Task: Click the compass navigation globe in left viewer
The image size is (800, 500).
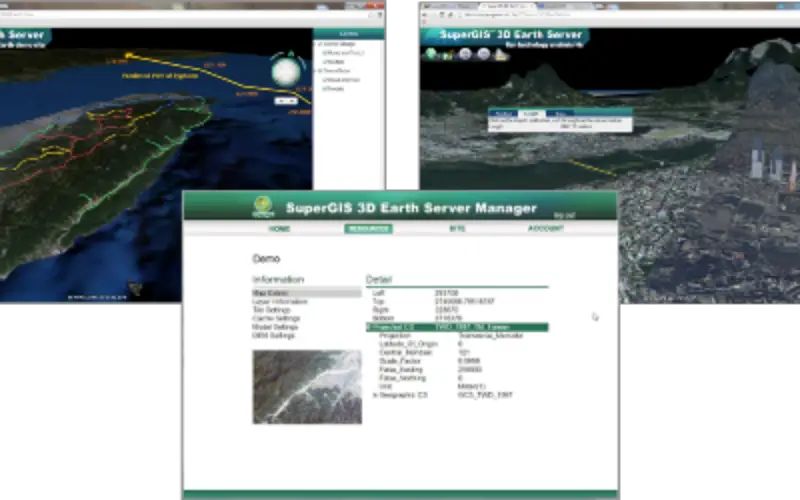Action: pyautogui.click(x=286, y=71)
